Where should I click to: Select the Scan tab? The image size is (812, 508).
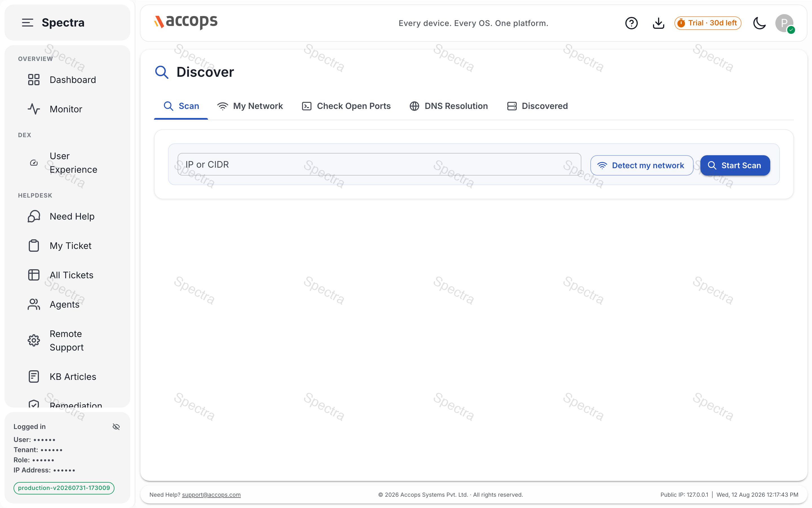pos(181,106)
